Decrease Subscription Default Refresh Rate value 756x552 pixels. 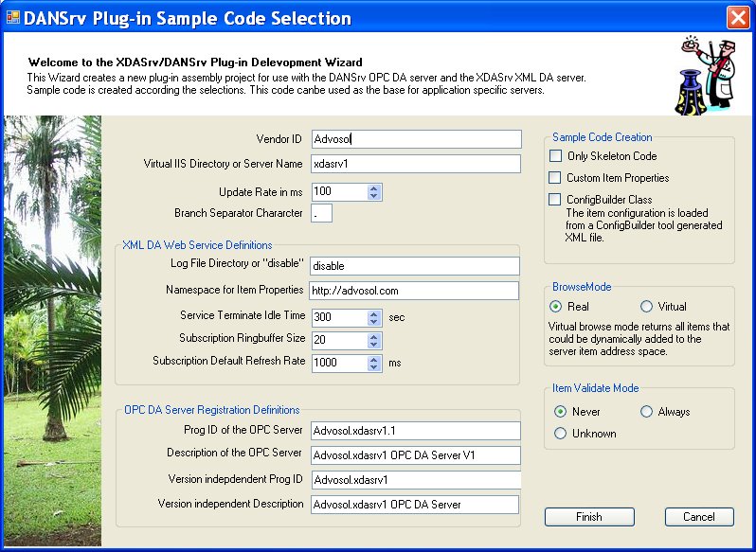(374, 366)
